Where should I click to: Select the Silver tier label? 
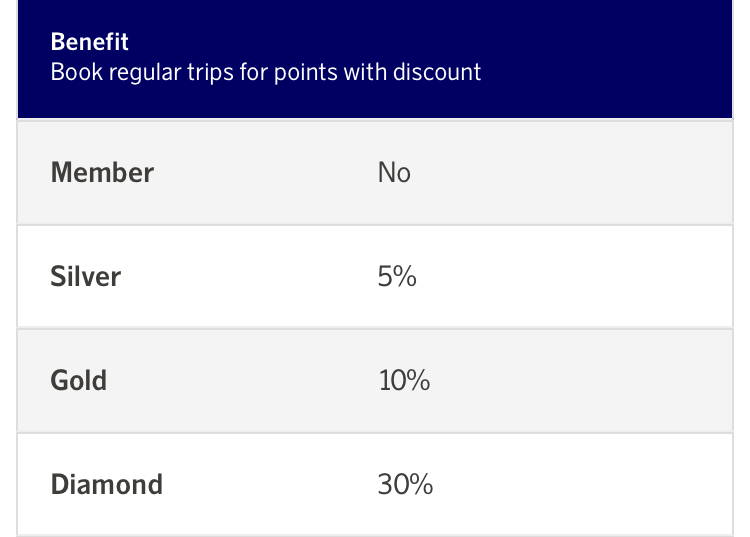click(x=86, y=276)
